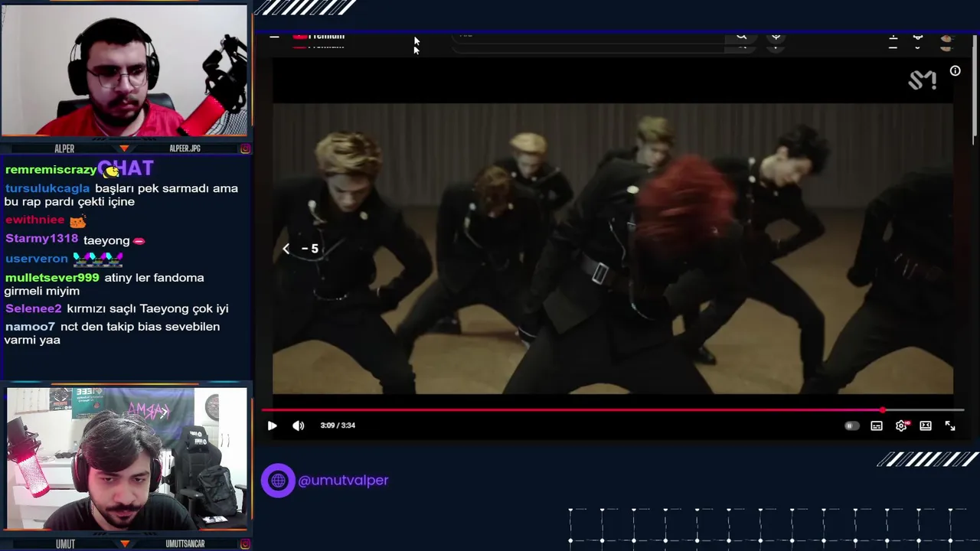
Task: Click the @umutvalper handle text
Action: [x=343, y=481]
